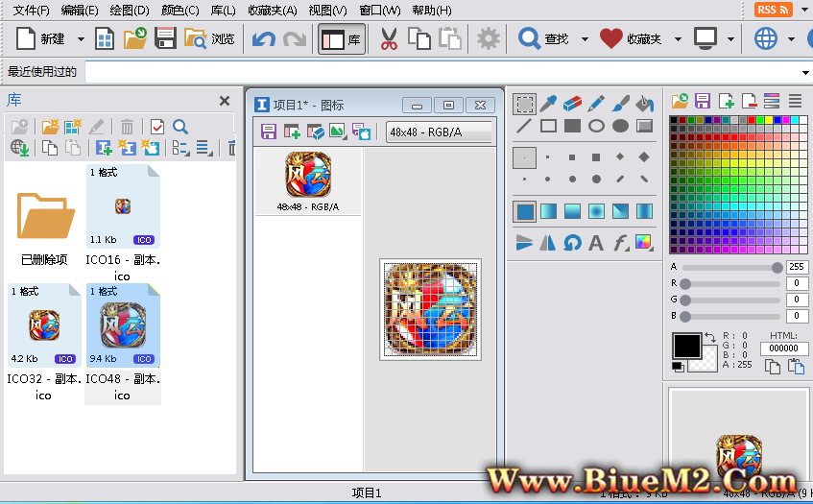
Task: Choose the hollow ellipse shape tool
Action: (x=596, y=126)
